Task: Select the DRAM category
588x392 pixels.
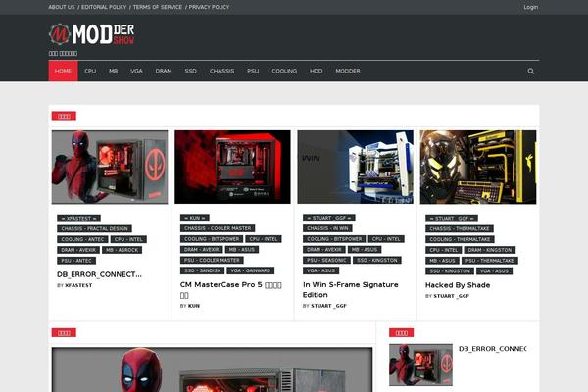Action: (x=164, y=71)
